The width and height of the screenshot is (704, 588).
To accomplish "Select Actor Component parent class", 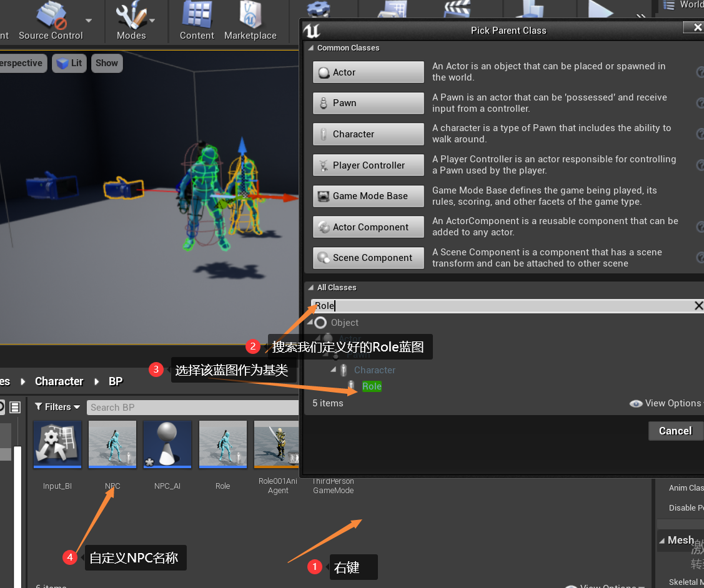I will point(368,227).
